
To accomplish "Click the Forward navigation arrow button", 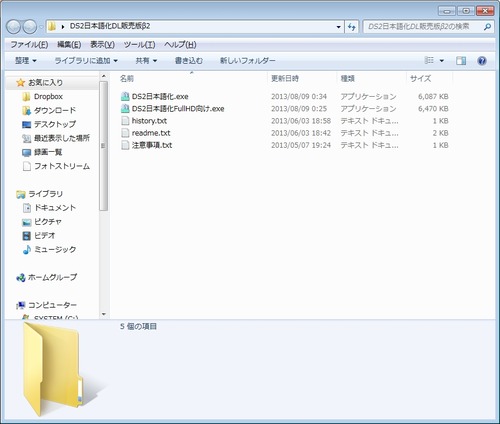I will click(30, 27).
